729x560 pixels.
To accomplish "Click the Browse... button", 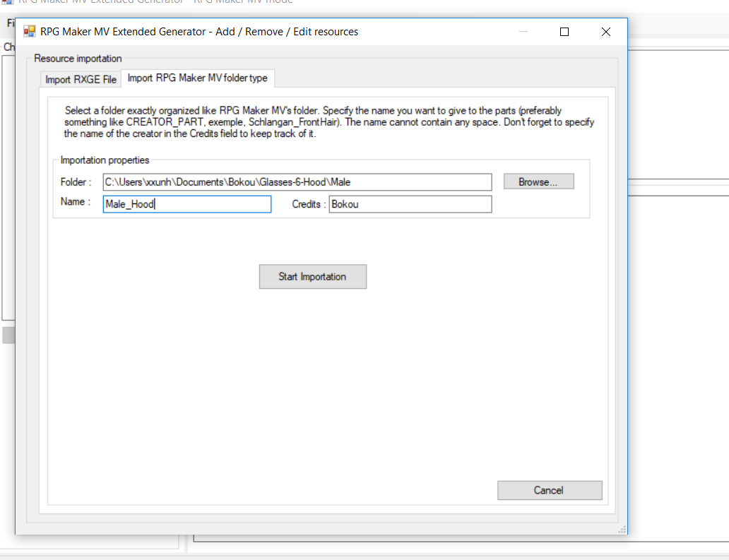I will point(538,181).
